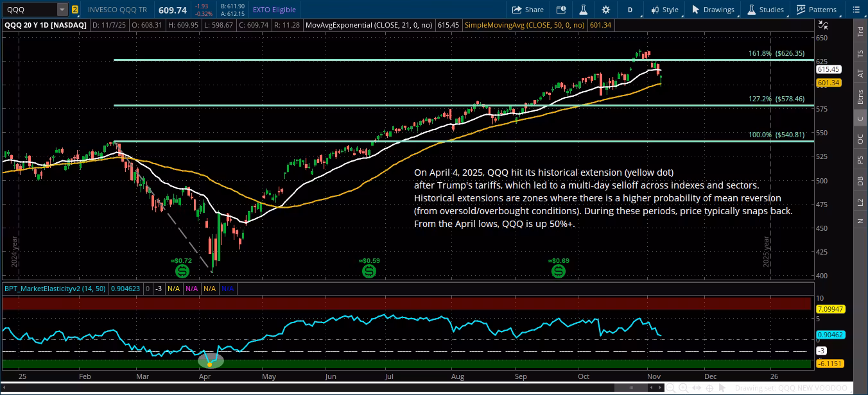Open the D timeframe dropdown
The image size is (868, 395).
point(630,10)
